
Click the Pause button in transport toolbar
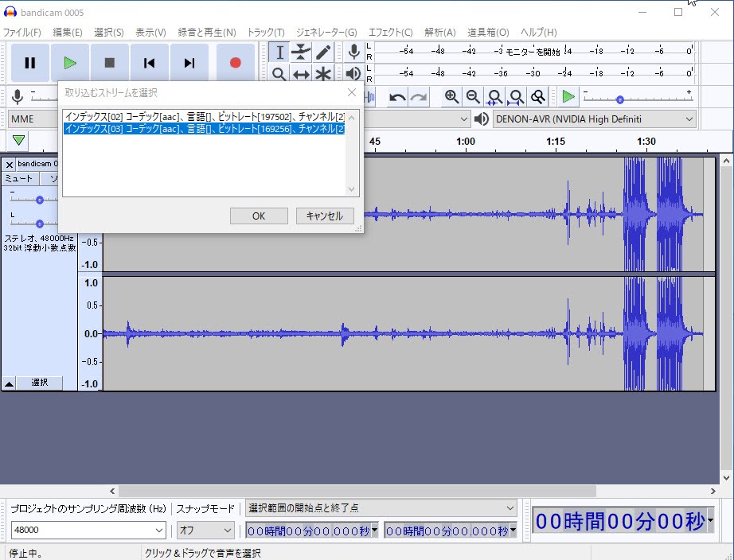click(x=29, y=63)
